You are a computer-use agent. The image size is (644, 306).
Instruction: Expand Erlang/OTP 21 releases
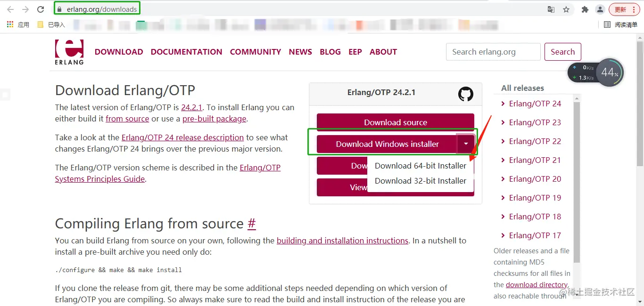pyautogui.click(x=531, y=160)
